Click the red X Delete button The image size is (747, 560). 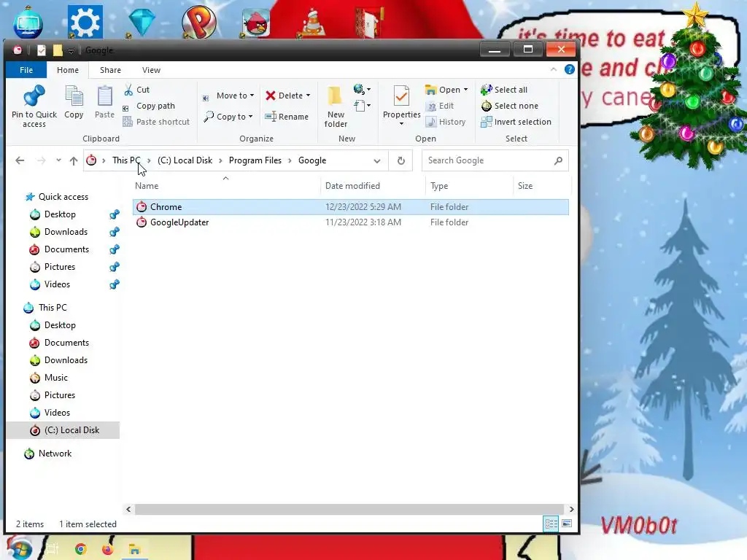click(x=285, y=96)
